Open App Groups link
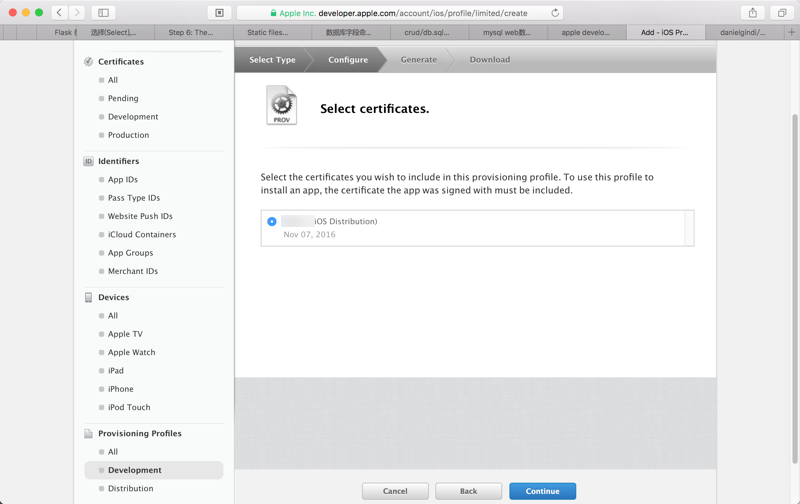The height and width of the screenshot is (504, 800). point(131,253)
